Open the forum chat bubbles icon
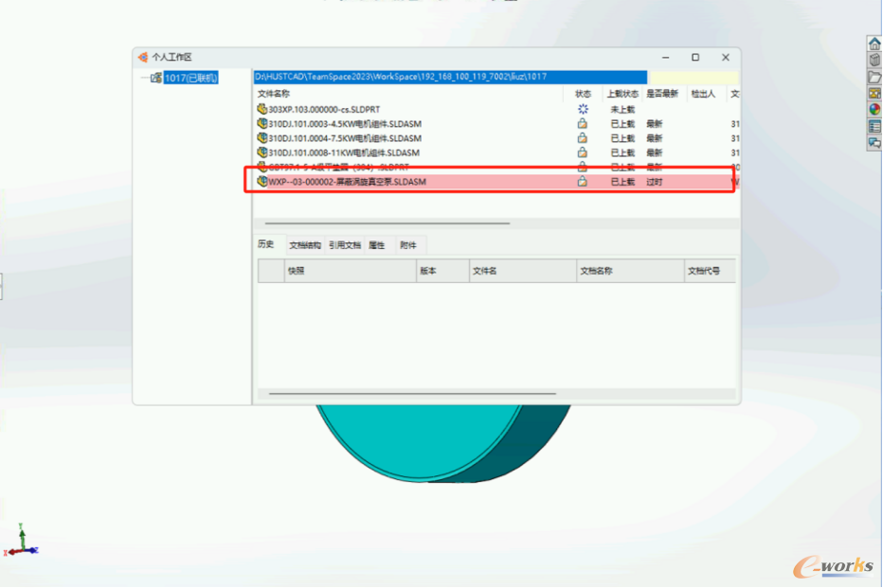Viewport: 883px width, 588px height. tap(874, 142)
